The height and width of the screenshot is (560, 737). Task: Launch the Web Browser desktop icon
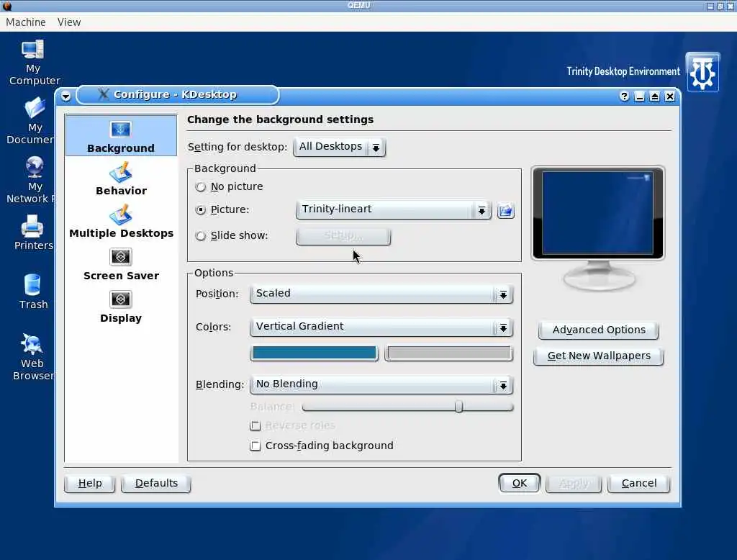pyautogui.click(x=33, y=356)
